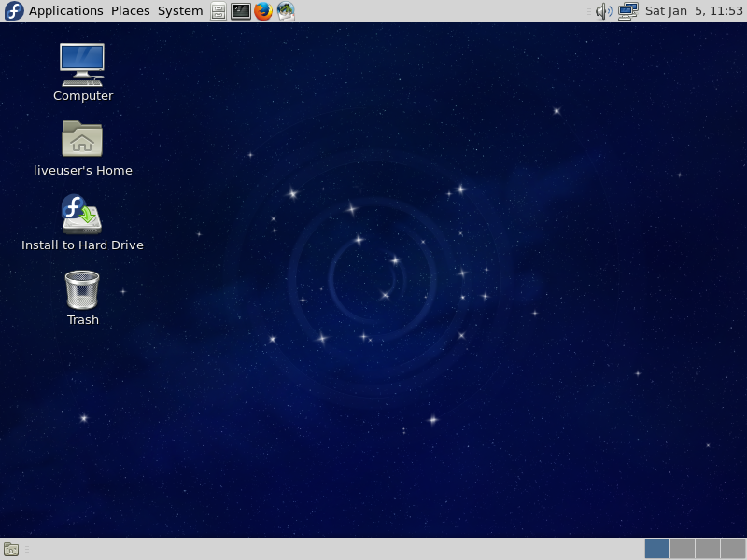747x560 pixels.
Task: Open the Places menu
Action: [x=130, y=11]
